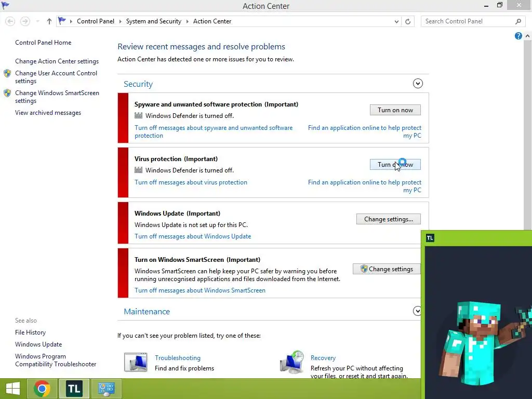This screenshot has height=399, width=532.
Task: Open the recent locations dropdown arrow
Action: click(37, 21)
